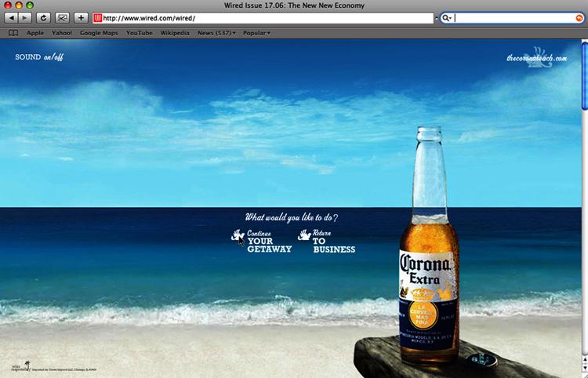The image size is (588, 378).
Task: Click the bird icon beside Return
Action: click(304, 235)
